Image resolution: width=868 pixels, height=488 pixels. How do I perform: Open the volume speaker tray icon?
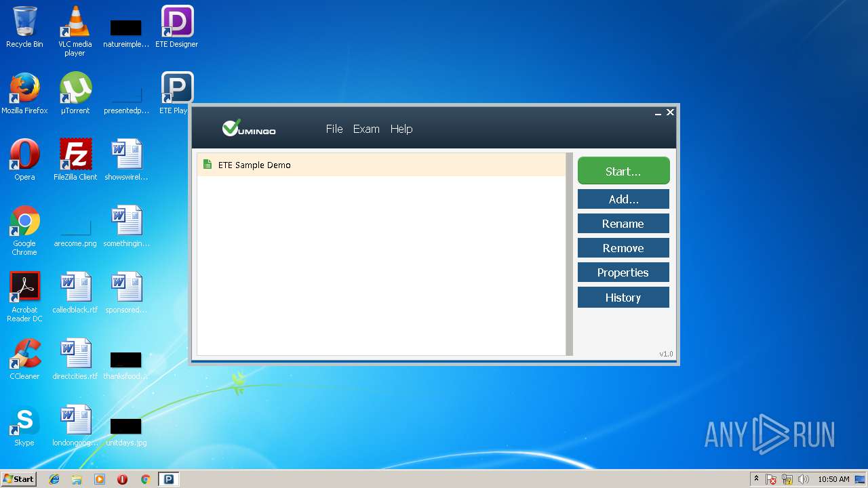coord(804,479)
